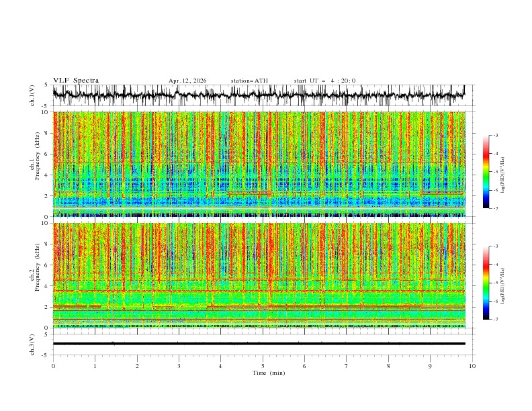The width and height of the screenshot is (532, 411).
Task: Click the "7" tick on the time axis
Action: coord(347,366)
